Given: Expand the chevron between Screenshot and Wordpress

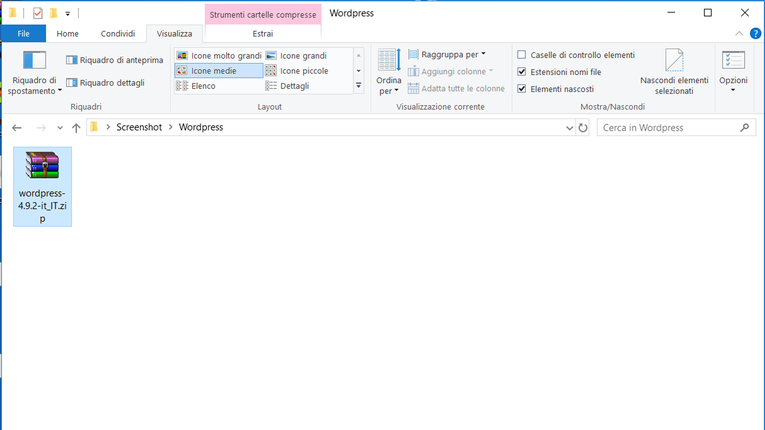Looking at the screenshot, I should (x=170, y=127).
